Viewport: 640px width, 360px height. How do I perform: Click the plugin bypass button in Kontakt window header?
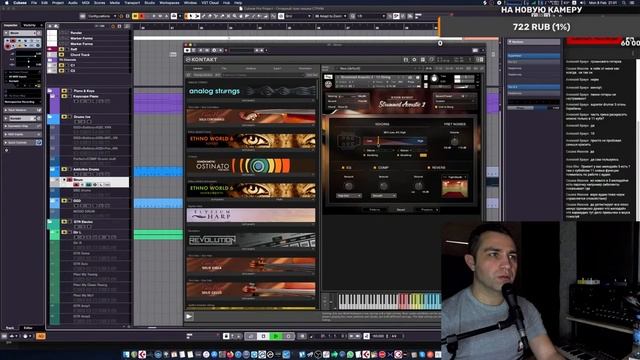tap(187, 50)
